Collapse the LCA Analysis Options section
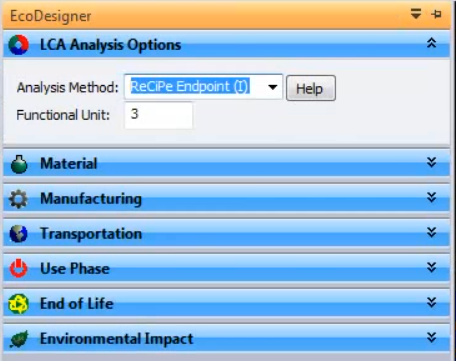Image resolution: width=456 pixels, height=364 pixels. pos(432,43)
